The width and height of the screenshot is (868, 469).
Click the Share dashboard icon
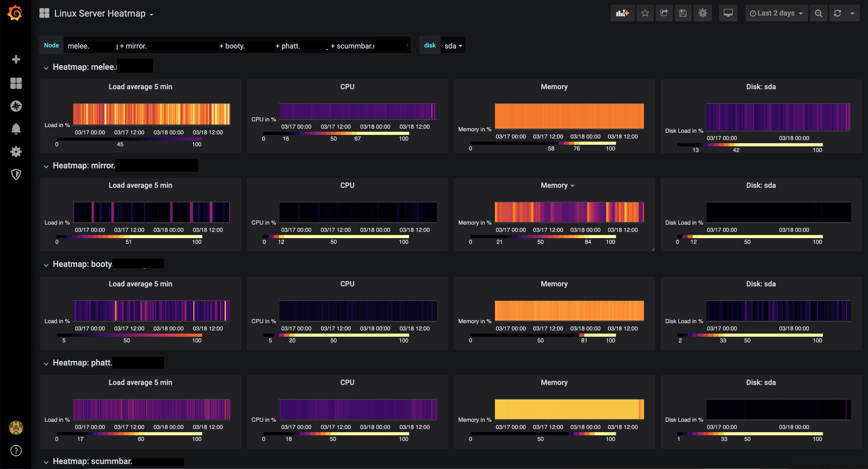664,13
